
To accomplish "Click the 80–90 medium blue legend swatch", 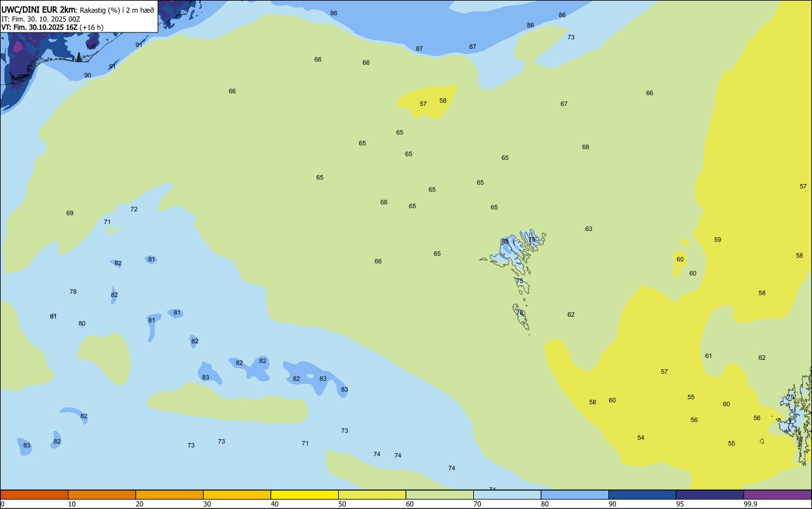I will pos(575,494).
